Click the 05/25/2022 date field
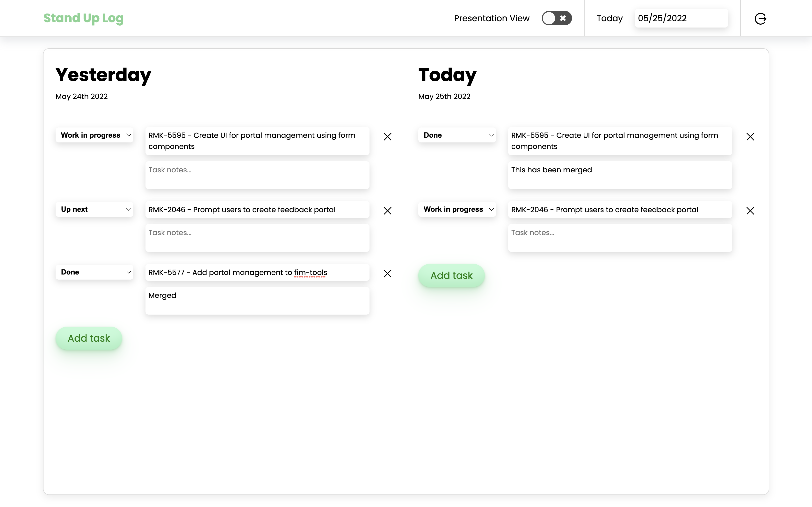Image resolution: width=812 pixels, height=507 pixels. coord(681,18)
